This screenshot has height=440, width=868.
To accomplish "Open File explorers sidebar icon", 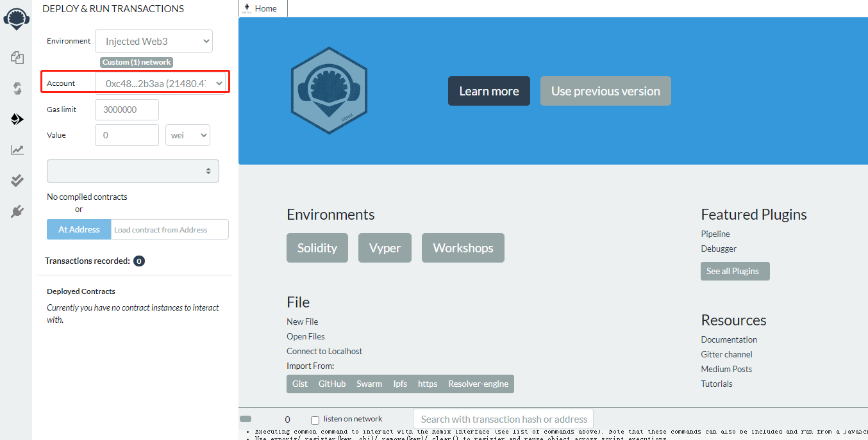I will pos(17,58).
